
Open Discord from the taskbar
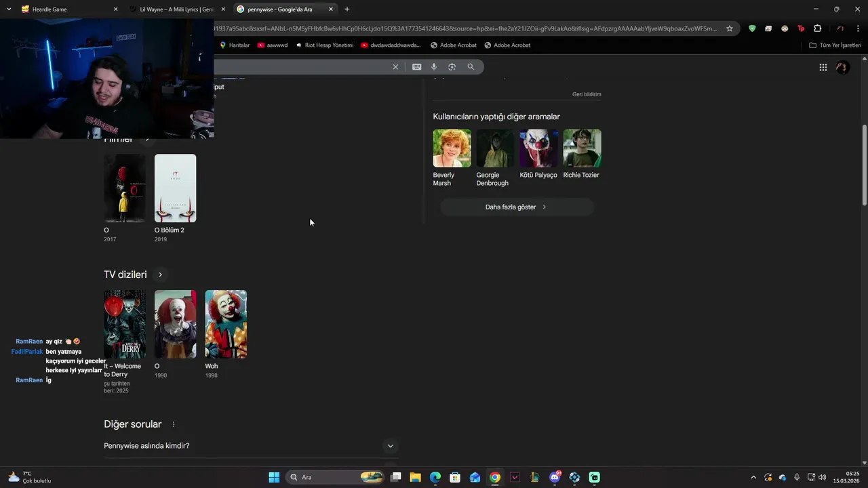[x=555, y=477]
